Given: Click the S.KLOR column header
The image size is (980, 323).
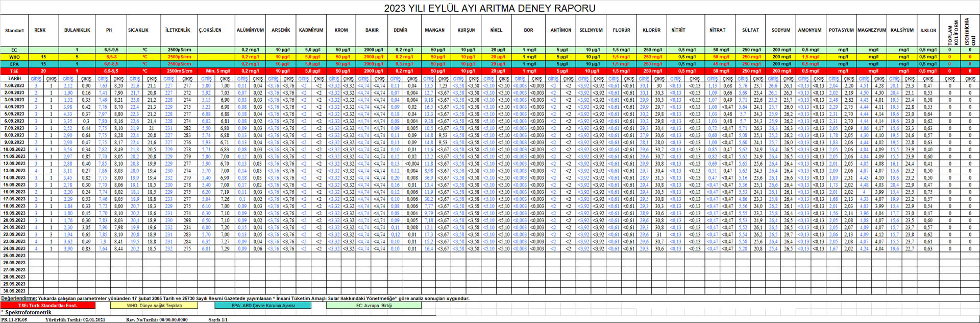Looking at the screenshot, I should 928,30.
